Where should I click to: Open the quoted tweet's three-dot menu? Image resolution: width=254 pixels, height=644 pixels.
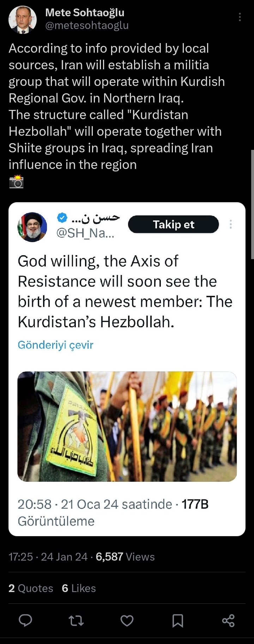[231, 224]
